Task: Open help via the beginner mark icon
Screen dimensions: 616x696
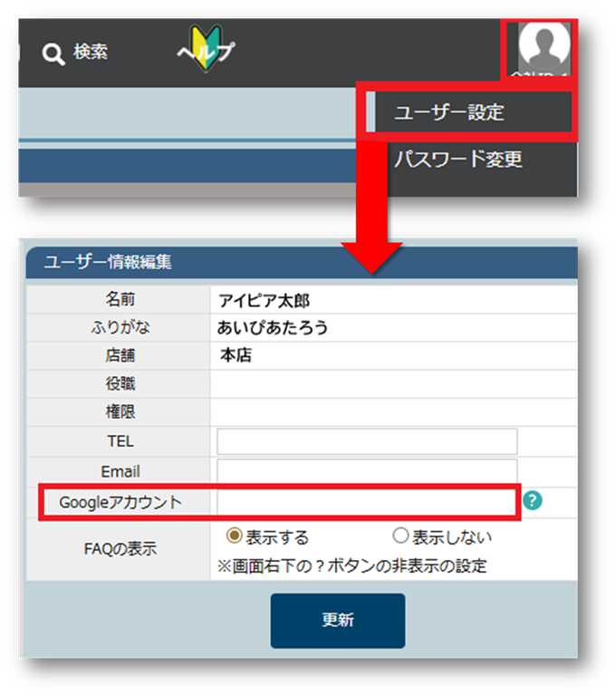Action: 200,47
